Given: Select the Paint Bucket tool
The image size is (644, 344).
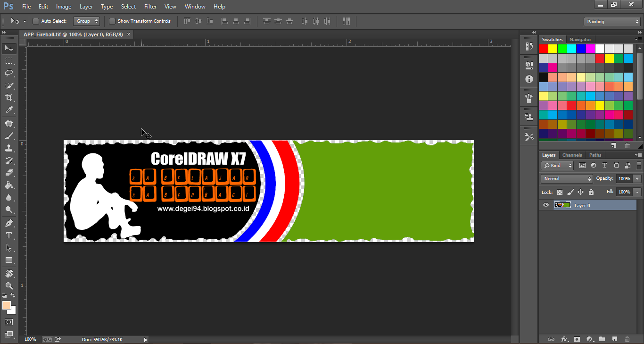Looking at the screenshot, I should click(9, 185).
